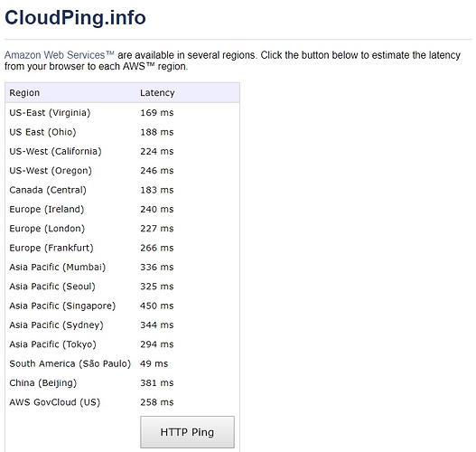Click the 227 ms latency value
This screenshot has height=452, width=476.
(157, 229)
